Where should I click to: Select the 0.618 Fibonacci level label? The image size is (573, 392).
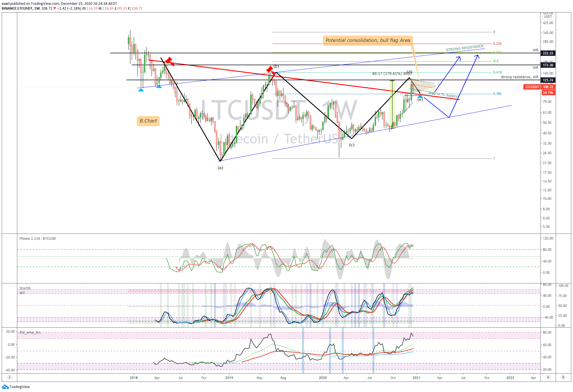pos(497,72)
